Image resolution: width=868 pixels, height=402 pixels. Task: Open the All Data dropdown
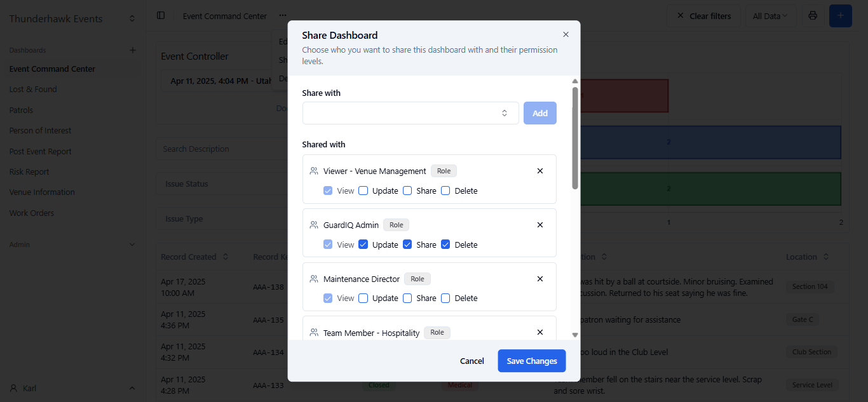770,16
